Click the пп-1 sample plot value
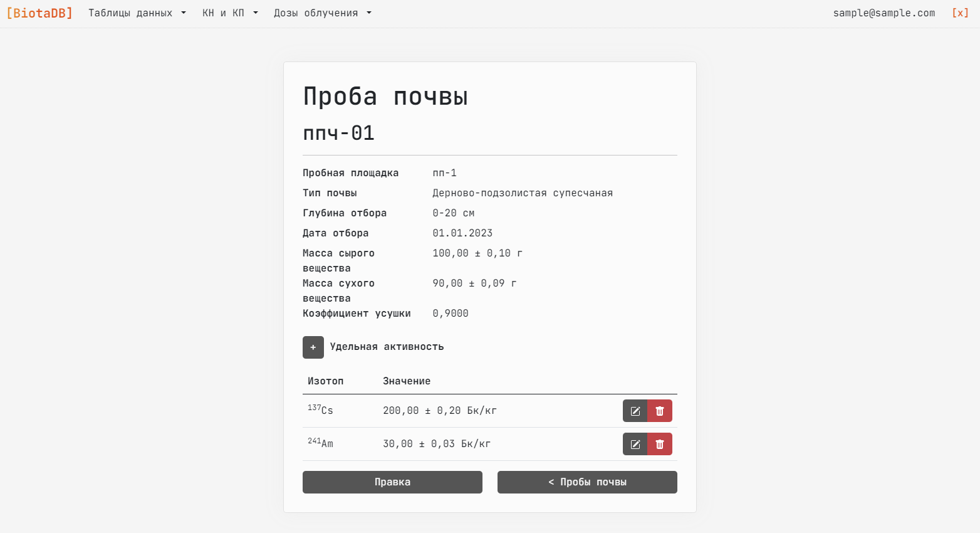The image size is (980, 533). (x=444, y=173)
